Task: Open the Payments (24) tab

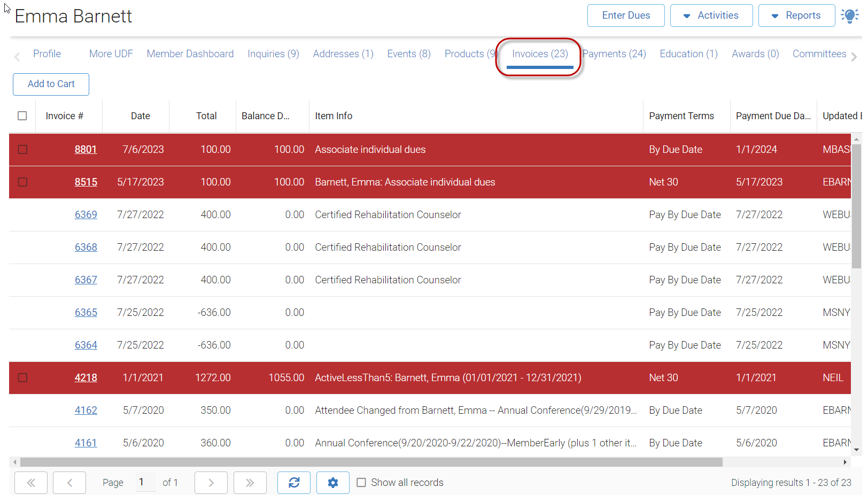Action: [614, 54]
